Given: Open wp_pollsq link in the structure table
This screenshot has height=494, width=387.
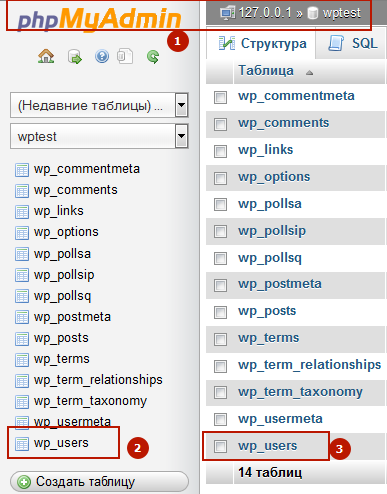Looking at the screenshot, I should pyautogui.click(x=270, y=258).
